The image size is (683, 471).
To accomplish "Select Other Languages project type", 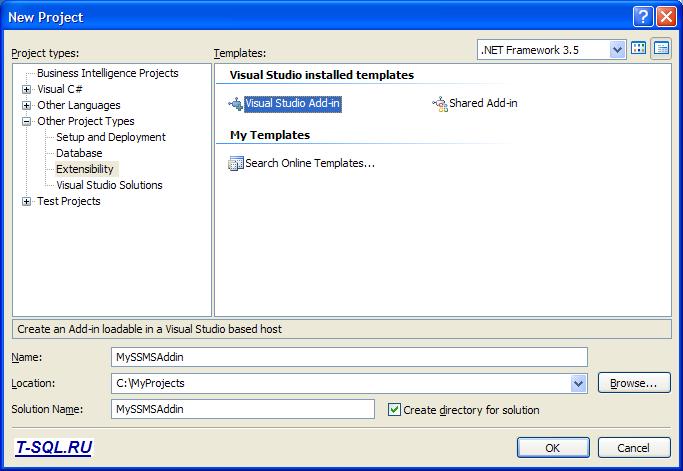I will pos(79,105).
